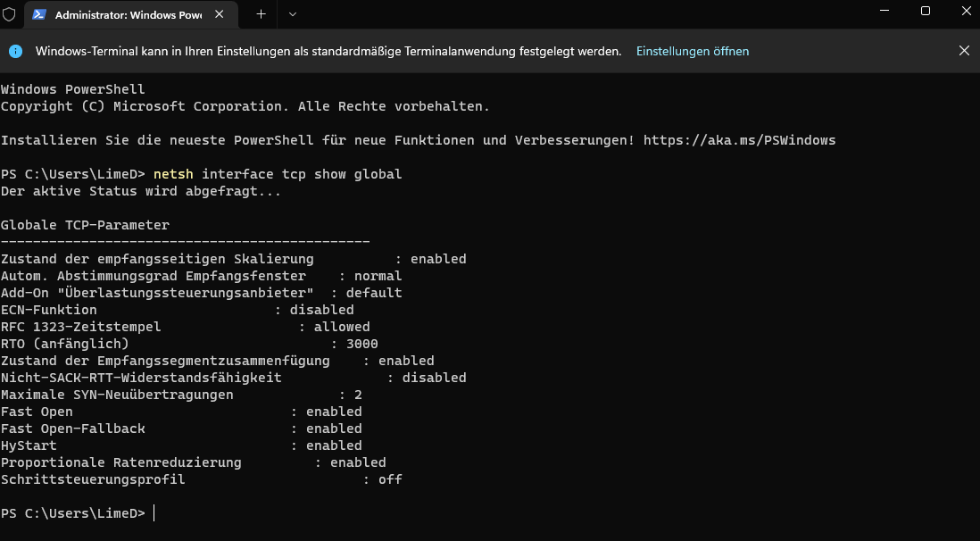The image size is (980, 541).
Task: Click 'Autom. Abstimmungsgrad Empfangsfenster' label
Action: (x=154, y=276)
